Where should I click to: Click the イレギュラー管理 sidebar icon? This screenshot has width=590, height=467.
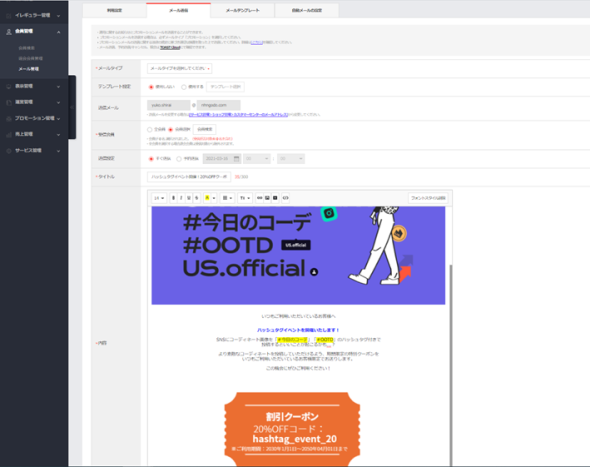coord(9,15)
